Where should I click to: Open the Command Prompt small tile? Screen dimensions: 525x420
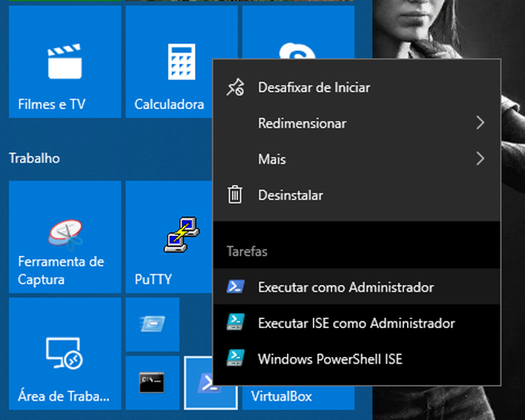coord(153,383)
